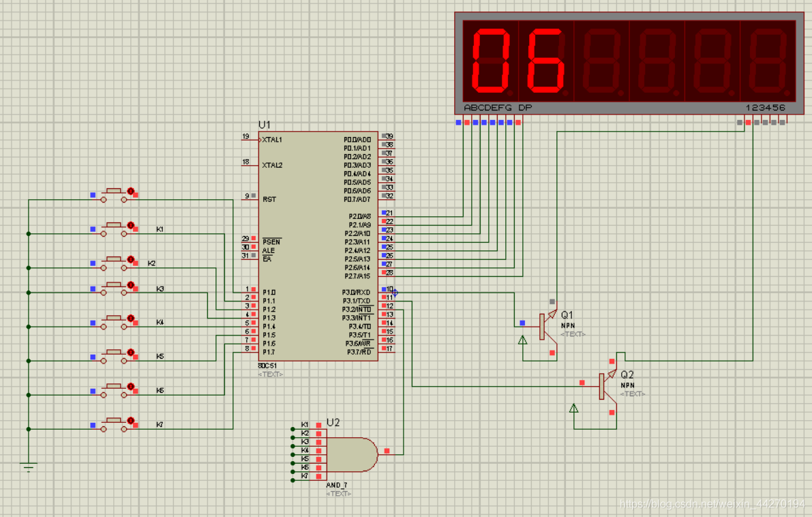
Task: Click the 123456 digit select label
Action: [x=766, y=108]
